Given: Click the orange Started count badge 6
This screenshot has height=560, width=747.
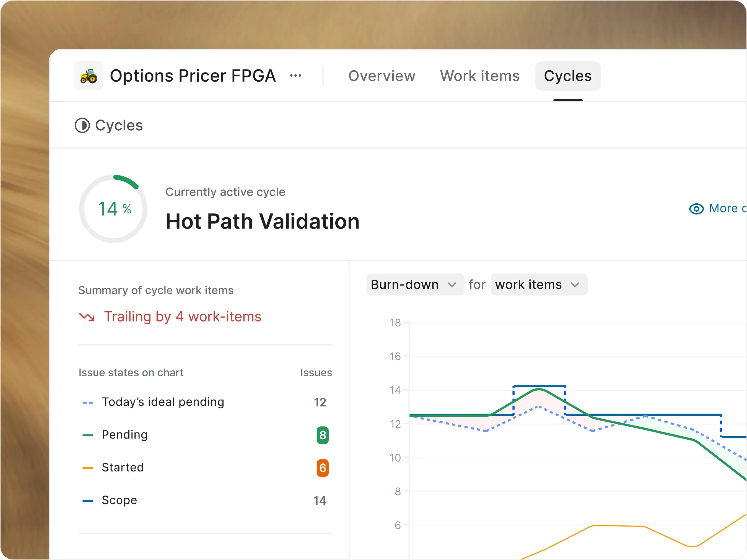Looking at the screenshot, I should [323, 468].
